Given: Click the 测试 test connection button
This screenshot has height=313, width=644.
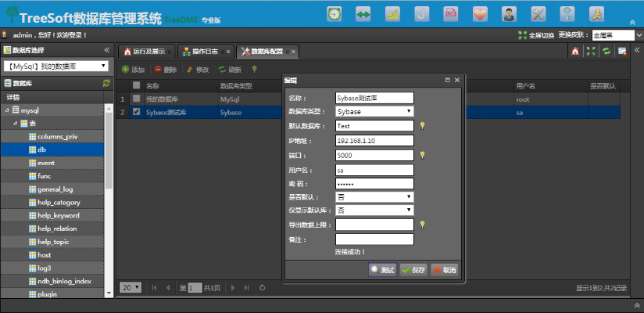Looking at the screenshot, I should point(381,270).
